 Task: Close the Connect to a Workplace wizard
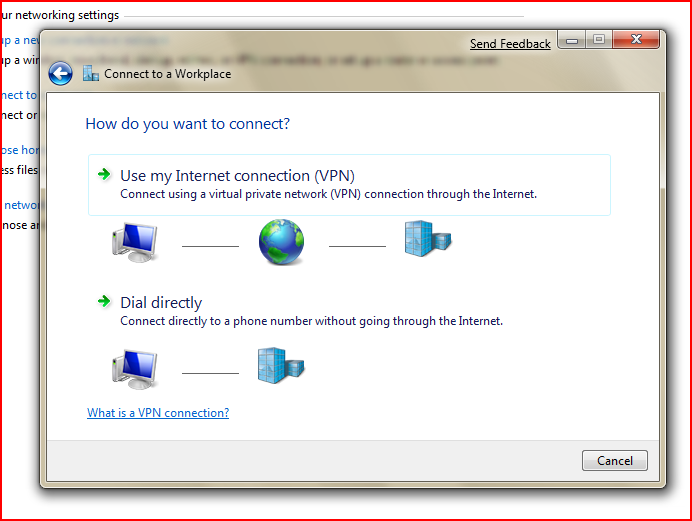point(636,41)
